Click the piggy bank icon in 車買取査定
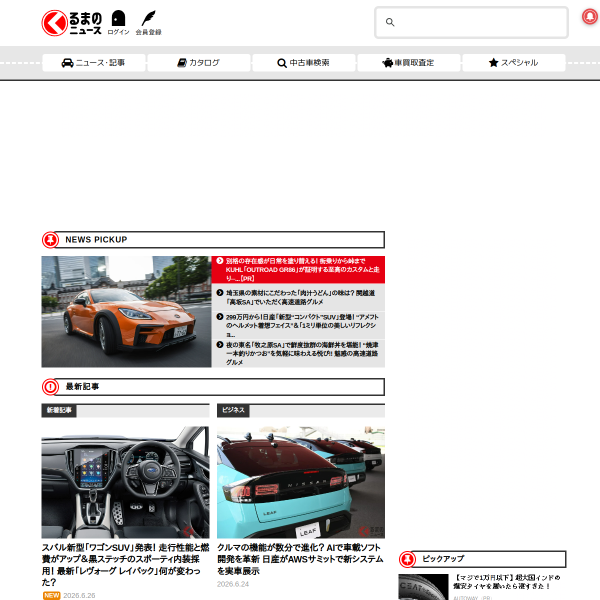 coord(388,63)
